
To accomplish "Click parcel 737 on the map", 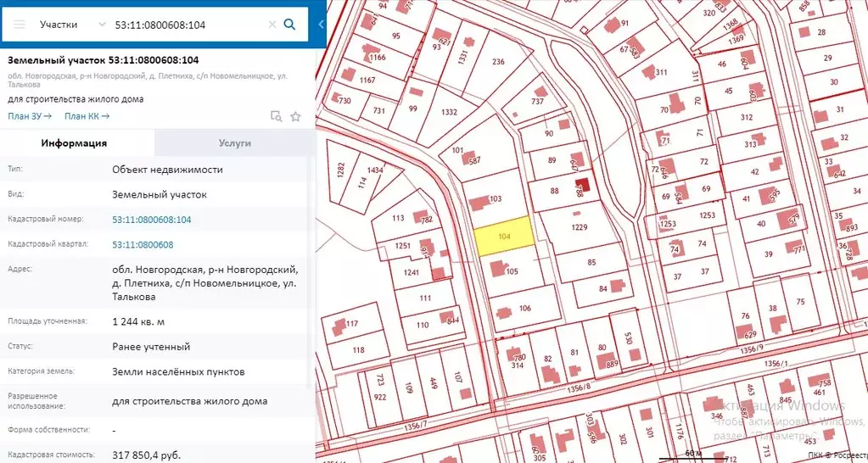I will pos(537,101).
